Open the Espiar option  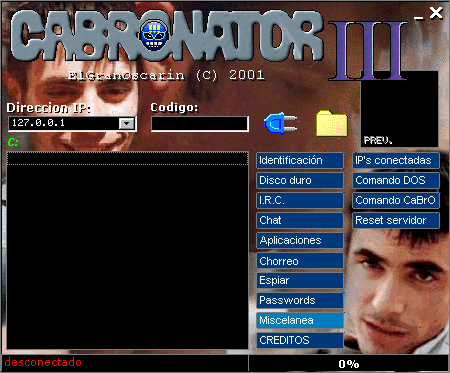(x=300, y=280)
